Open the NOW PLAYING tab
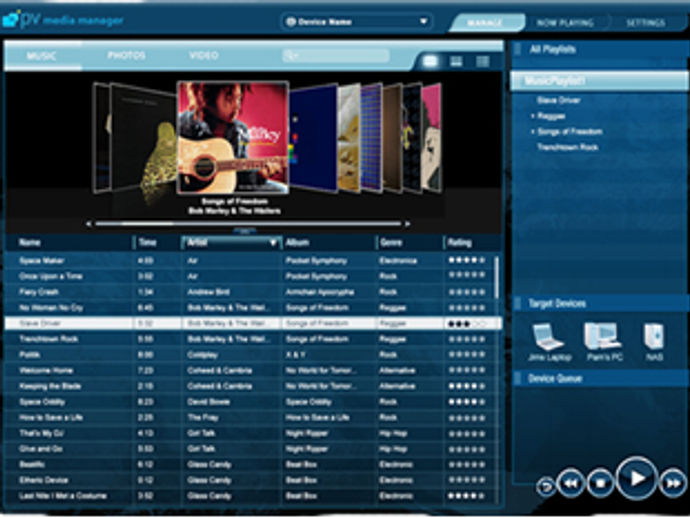 pos(565,22)
